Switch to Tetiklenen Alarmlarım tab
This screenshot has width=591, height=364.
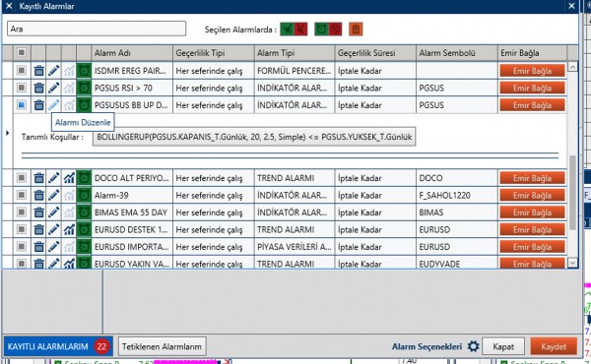tap(163, 346)
